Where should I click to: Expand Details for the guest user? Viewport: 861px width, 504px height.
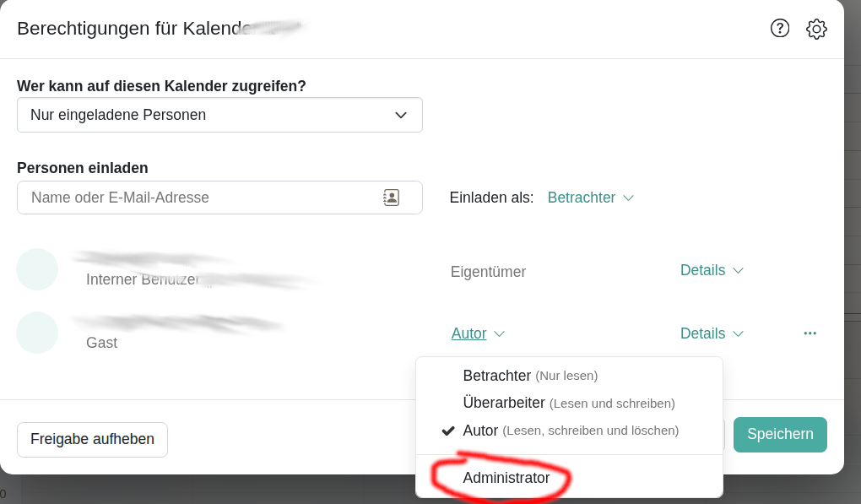[x=712, y=333]
